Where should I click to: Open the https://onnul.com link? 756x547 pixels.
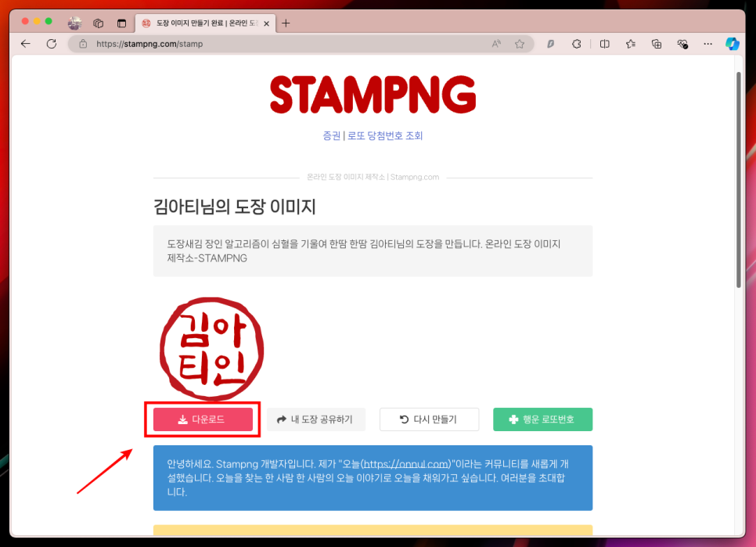point(406,464)
